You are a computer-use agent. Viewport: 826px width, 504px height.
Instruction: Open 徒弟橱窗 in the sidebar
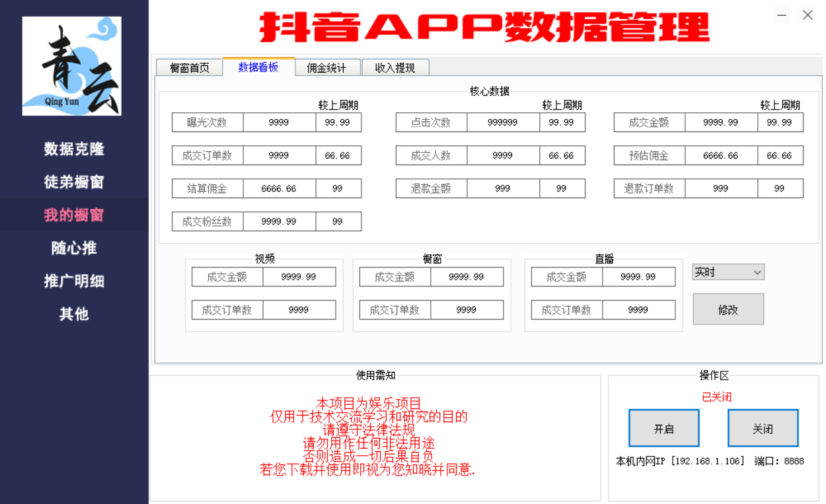coord(74,182)
